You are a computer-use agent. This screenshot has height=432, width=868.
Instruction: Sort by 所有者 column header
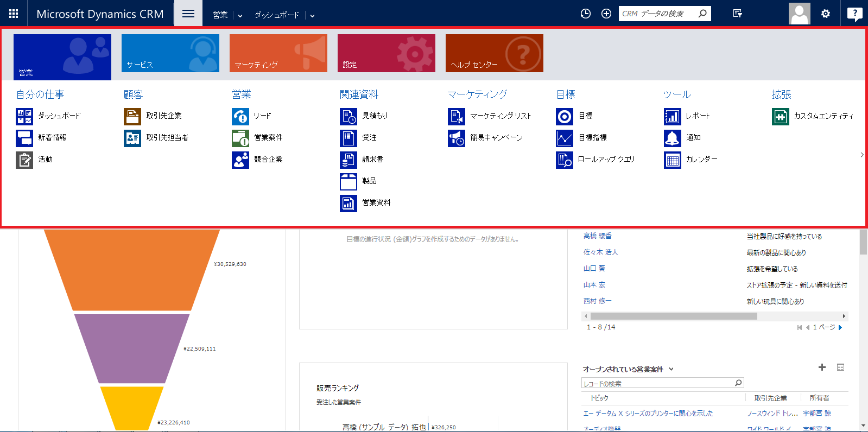(x=819, y=398)
